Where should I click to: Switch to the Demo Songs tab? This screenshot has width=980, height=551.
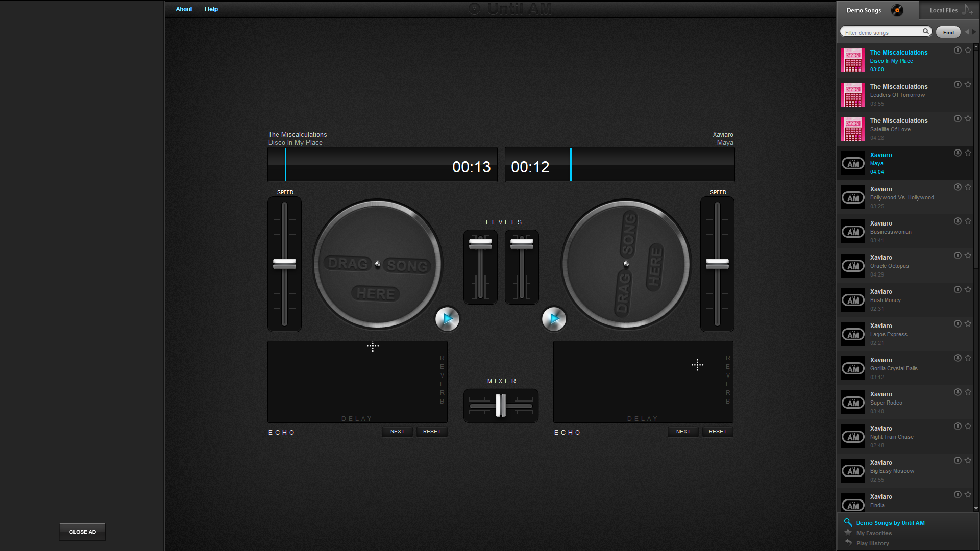click(878, 10)
